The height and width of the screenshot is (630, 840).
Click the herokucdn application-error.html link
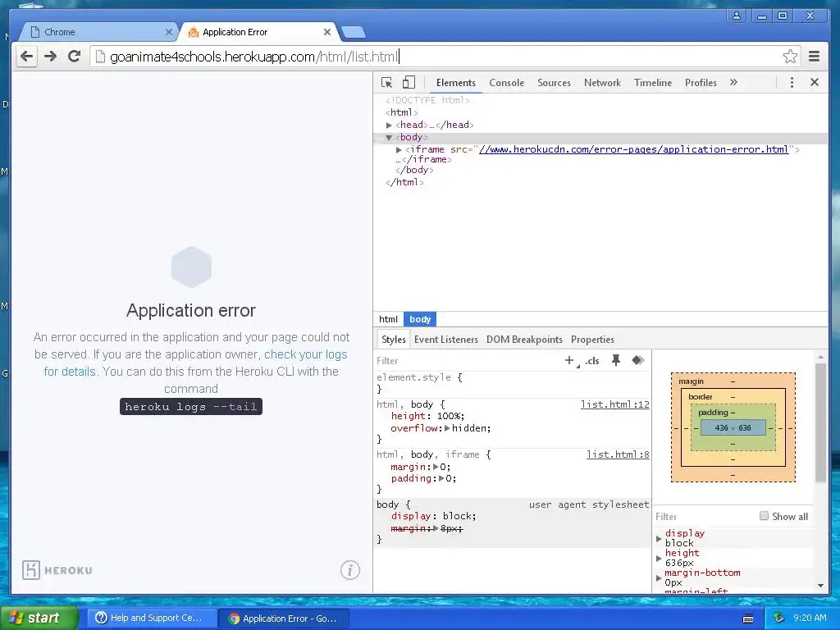click(x=633, y=149)
